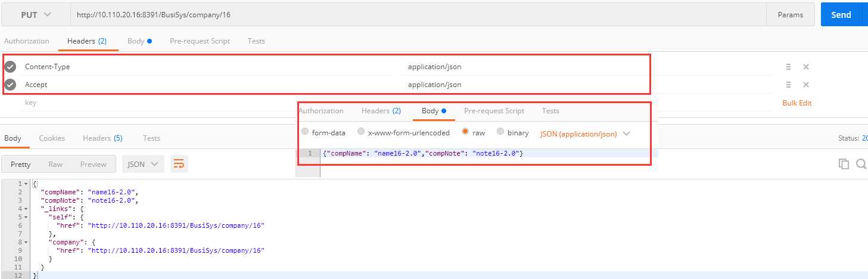The width and height of the screenshot is (868, 279).
Task: Select the x-www-form-urlencoded radio button
Action: click(x=360, y=132)
